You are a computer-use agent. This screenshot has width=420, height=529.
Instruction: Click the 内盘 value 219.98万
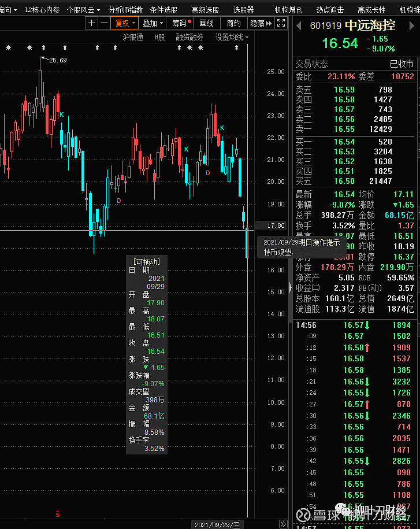tap(397, 267)
